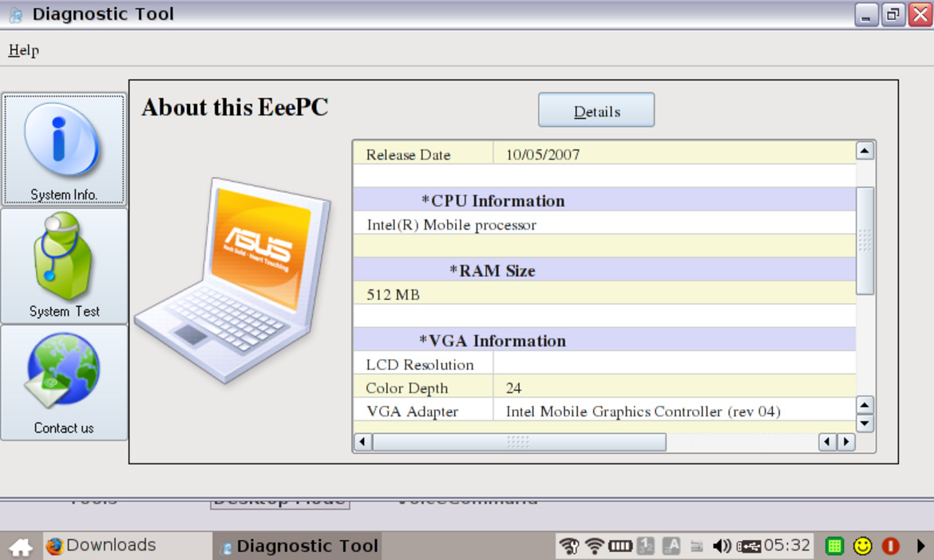
Task: Switch to the Downloads taskbar window
Action: point(127,545)
